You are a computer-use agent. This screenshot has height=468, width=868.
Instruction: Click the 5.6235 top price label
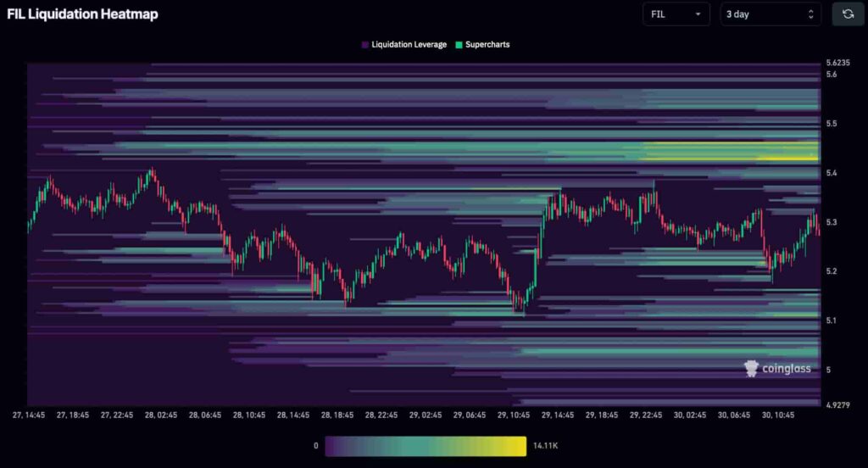pyautogui.click(x=837, y=63)
